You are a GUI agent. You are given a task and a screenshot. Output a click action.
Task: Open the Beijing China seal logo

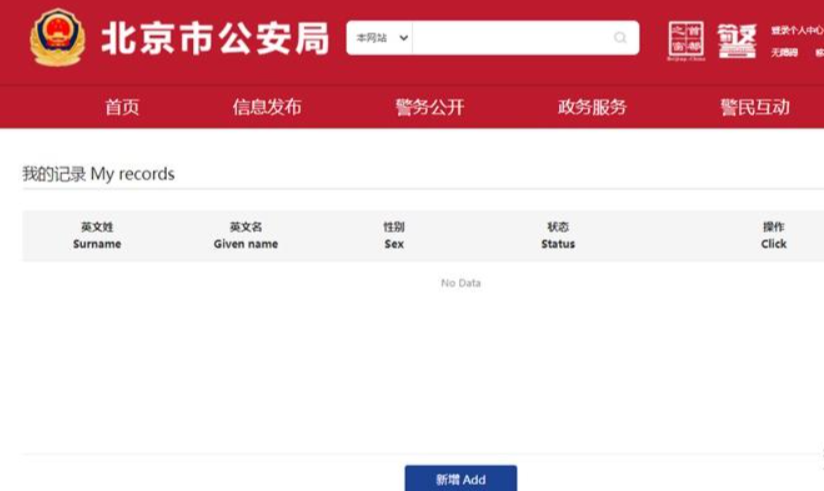click(x=685, y=40)
